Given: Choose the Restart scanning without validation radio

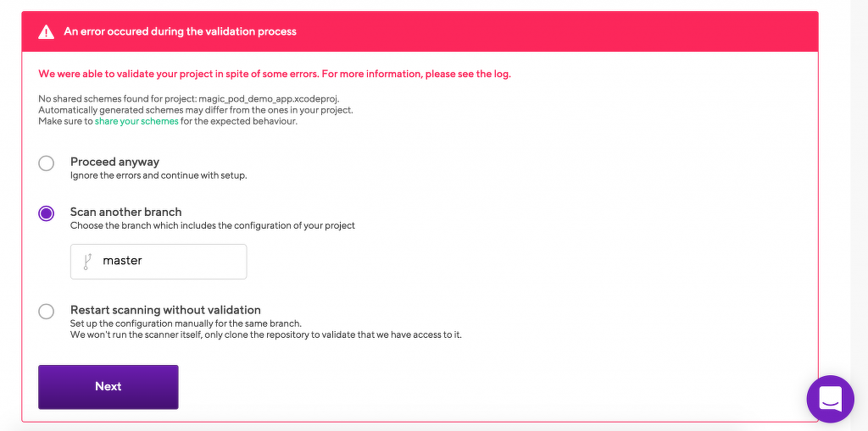Looking at the screenshot, I should [47, 312].
